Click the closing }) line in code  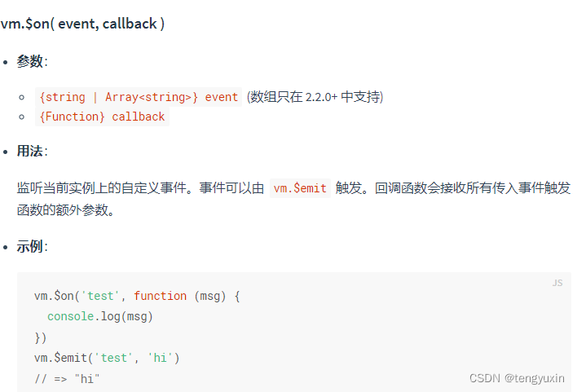click(x=41, y=337)
